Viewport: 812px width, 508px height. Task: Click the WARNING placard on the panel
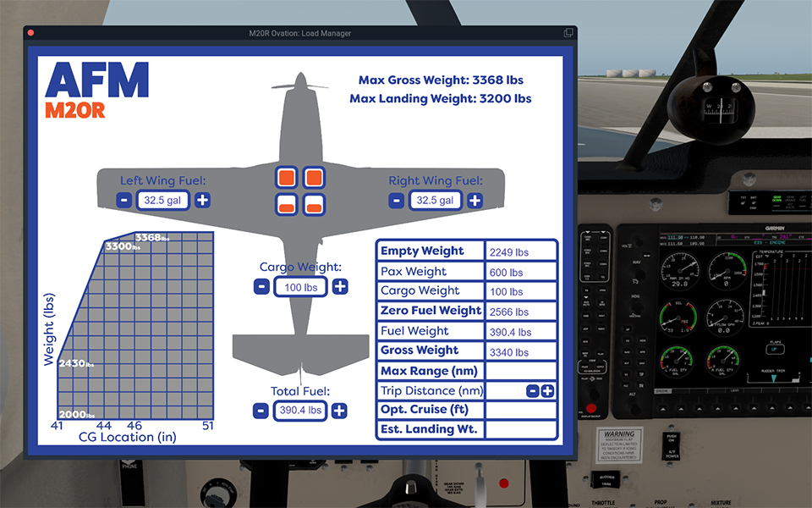click(619, 444)
